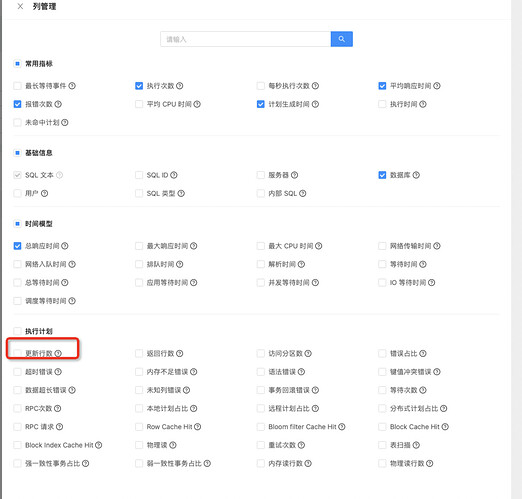The image size is (522, 499).
Task: Click question mark icon next to SQL ID
Action: (x=174, y=175)
